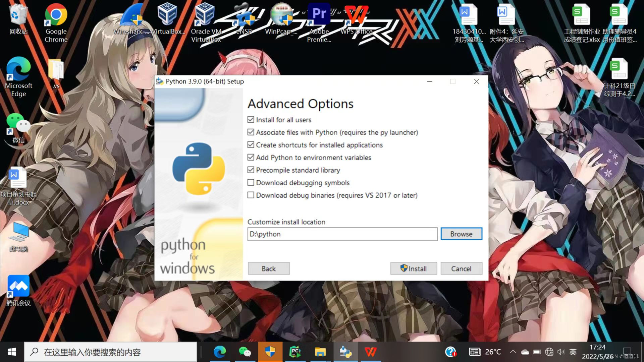Enable Download debugging symbols option

[251, 182]
